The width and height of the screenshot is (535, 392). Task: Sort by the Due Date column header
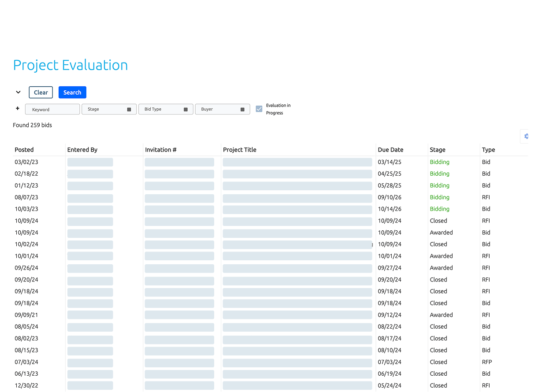coord(390,150)
